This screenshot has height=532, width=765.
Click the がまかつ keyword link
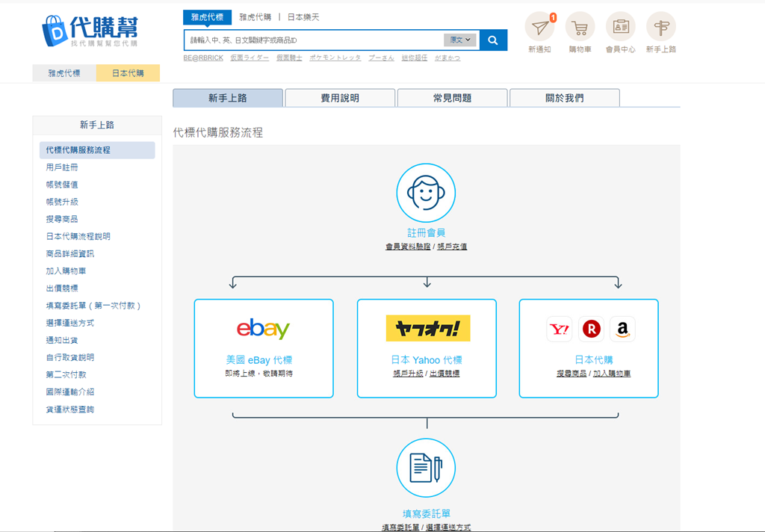(x=447, y=58)
